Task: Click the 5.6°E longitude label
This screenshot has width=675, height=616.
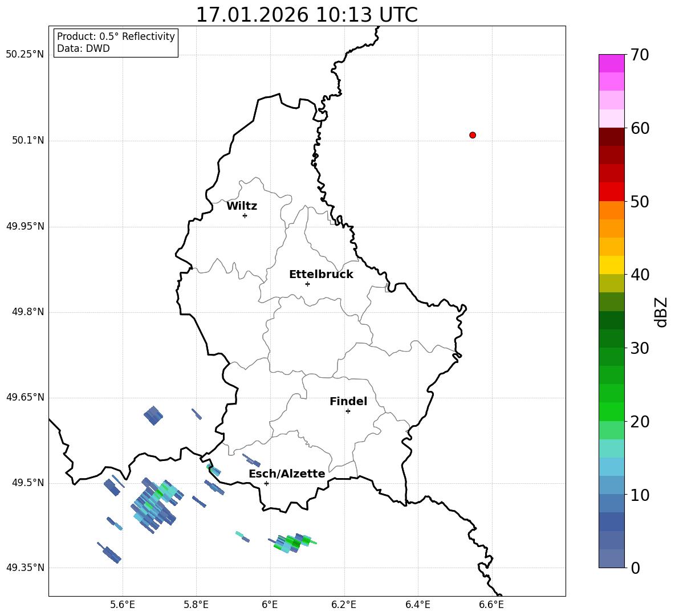Action: click(123, 605)
